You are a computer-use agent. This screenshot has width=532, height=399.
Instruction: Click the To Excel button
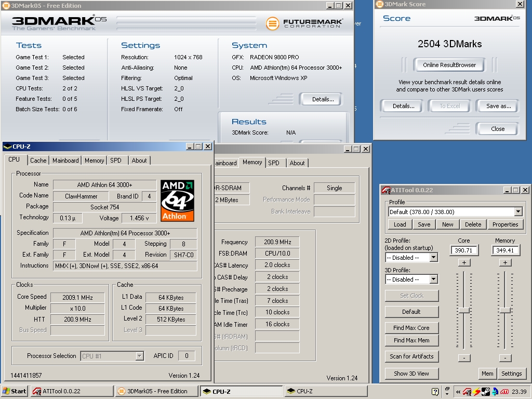click(x=449, y=106)
